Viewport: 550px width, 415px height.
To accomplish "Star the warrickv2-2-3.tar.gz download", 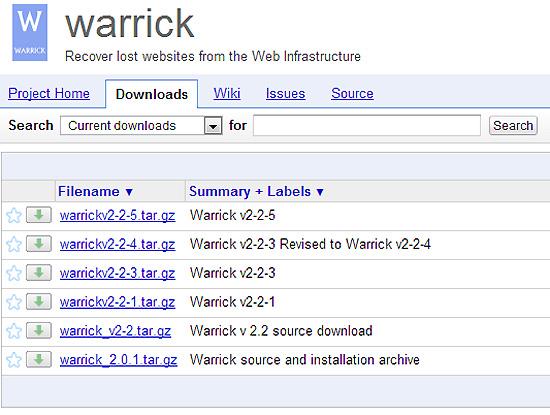I will click(14, 273).
